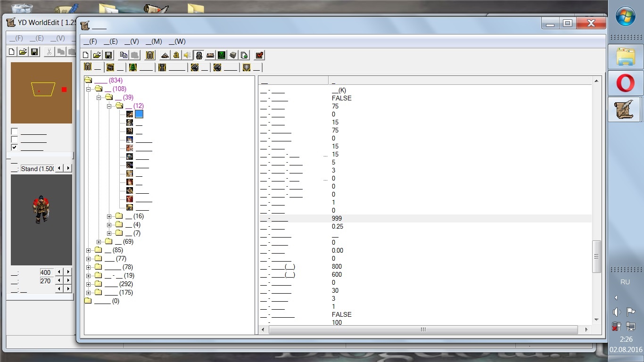Screen dimensions: 644x362
Task: Open the (W) menu in Object Editor
Action: point(177,41)
